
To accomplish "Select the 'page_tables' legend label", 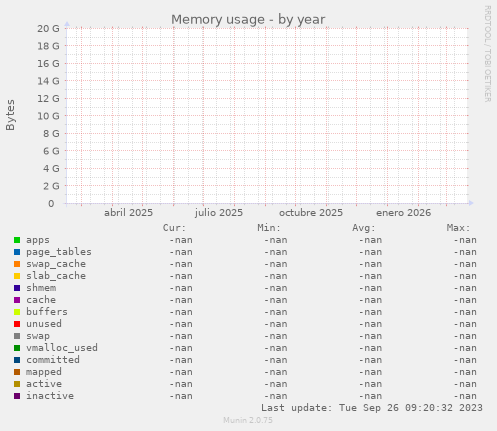I will tap(59, 252).
